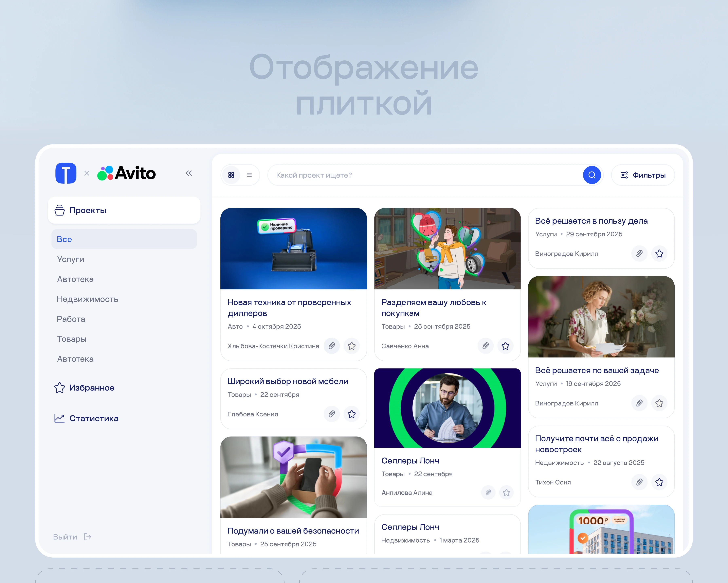Open Избранное favorites section
The image size is (728, 583).
[92, 388]
